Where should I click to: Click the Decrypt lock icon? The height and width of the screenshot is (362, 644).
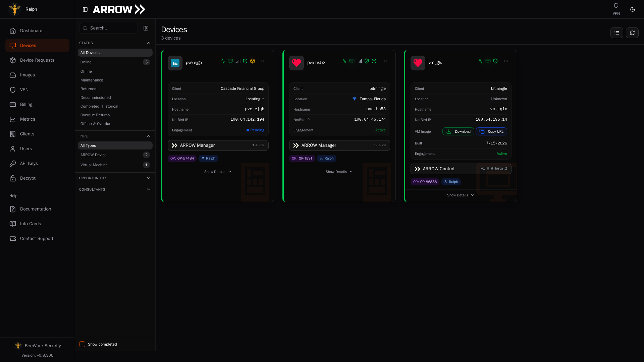click(x=13, y=178)
